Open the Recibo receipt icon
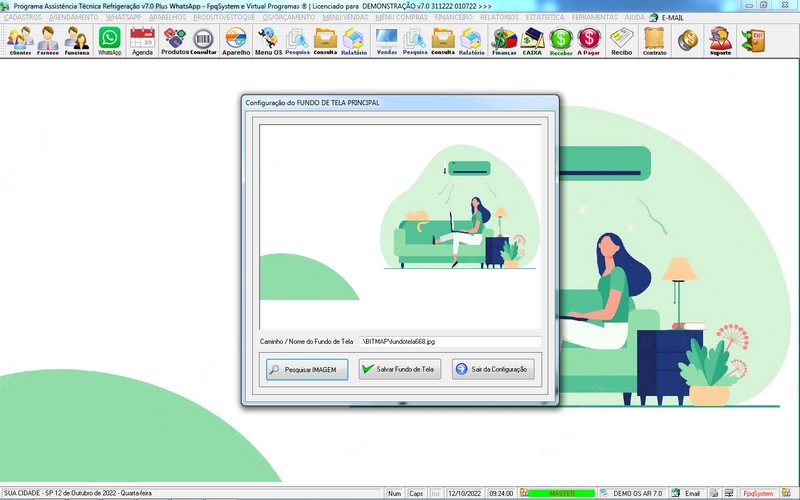This screenshot has width=800, height=500. coord(621,41)
